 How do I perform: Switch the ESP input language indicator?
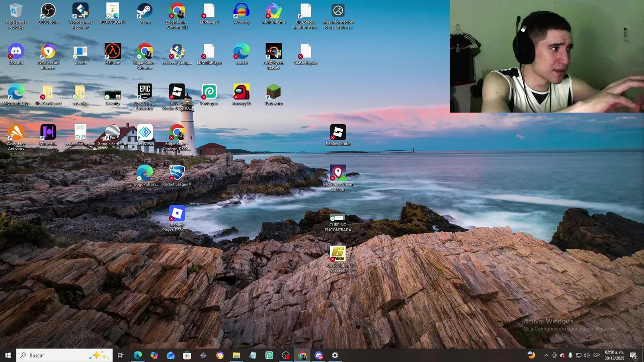click(x=596, y=355)
